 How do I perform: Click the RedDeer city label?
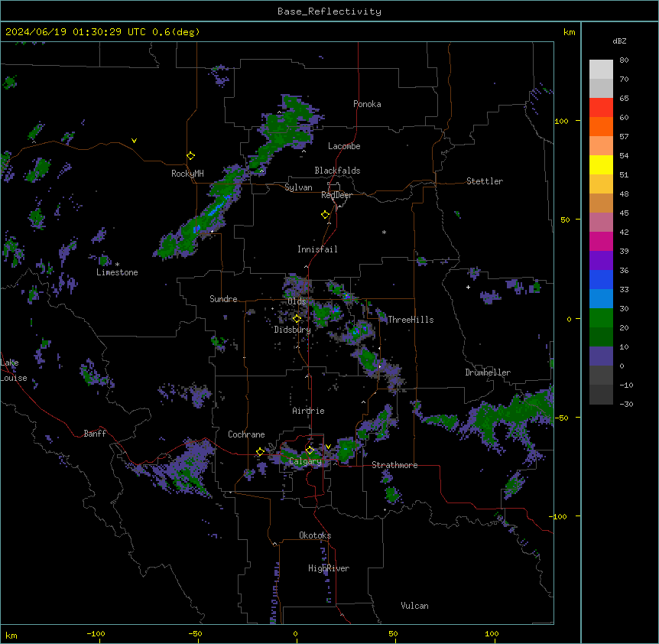[336, 195]
